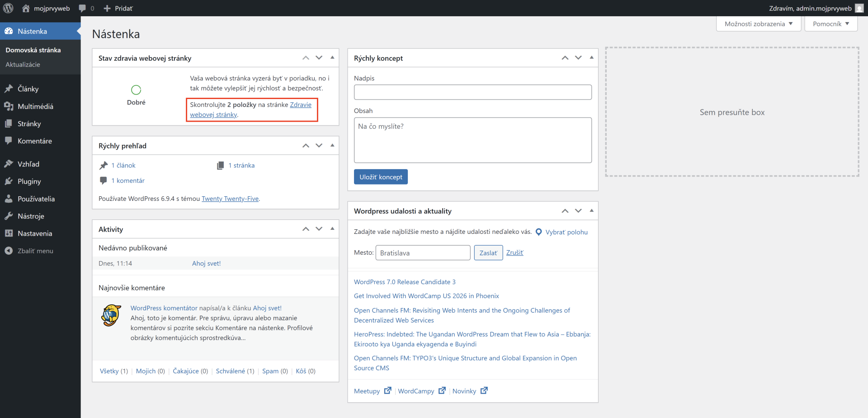868x418 pixels.
Task: Filter comments by Schválené
Action: click(x=231, y=371)
